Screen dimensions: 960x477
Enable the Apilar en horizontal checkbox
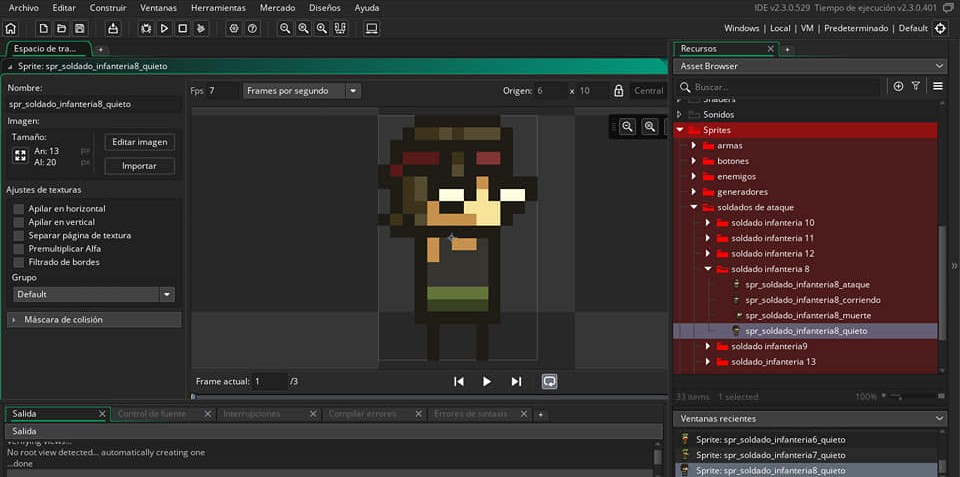[19, 209]
